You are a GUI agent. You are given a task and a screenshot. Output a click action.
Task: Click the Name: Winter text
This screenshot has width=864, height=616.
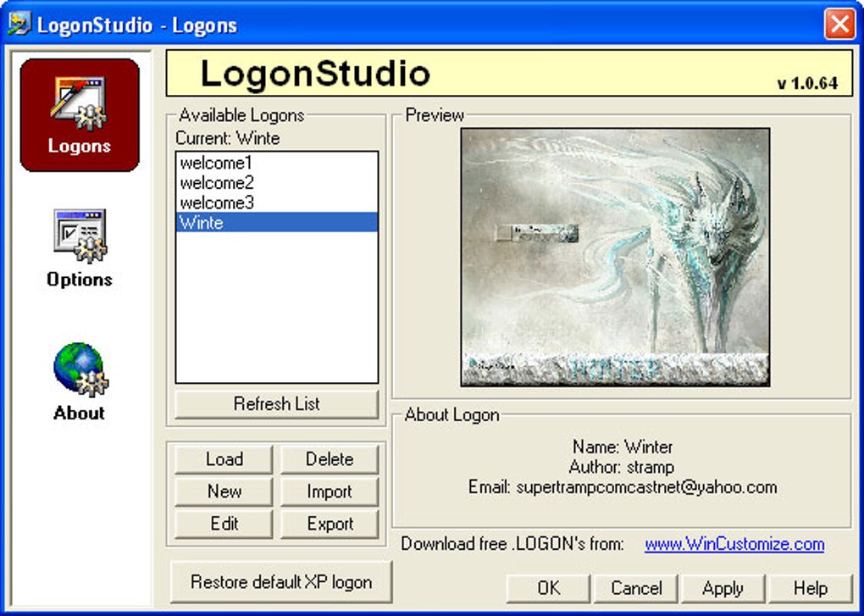click(x=622, y=447)
